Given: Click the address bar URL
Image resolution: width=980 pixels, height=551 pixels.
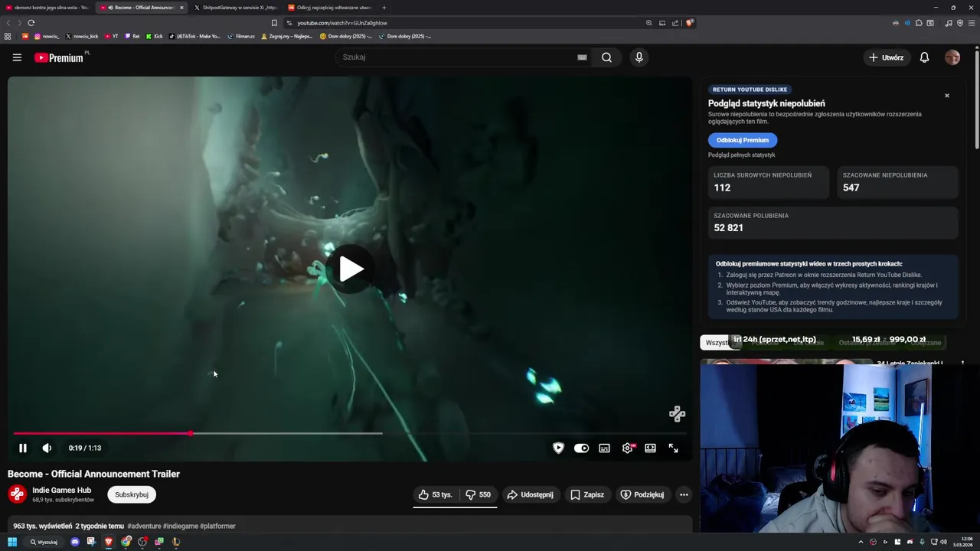Looking at the screenshot, I should click(342, 23).
